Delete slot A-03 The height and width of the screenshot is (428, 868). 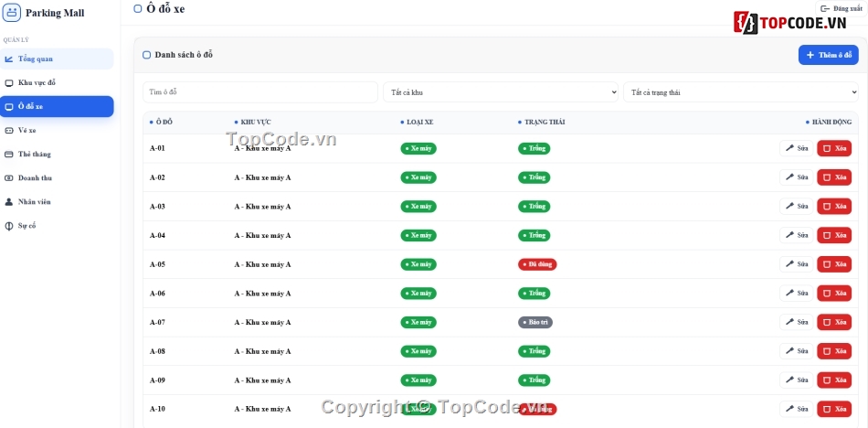point(834,207)
